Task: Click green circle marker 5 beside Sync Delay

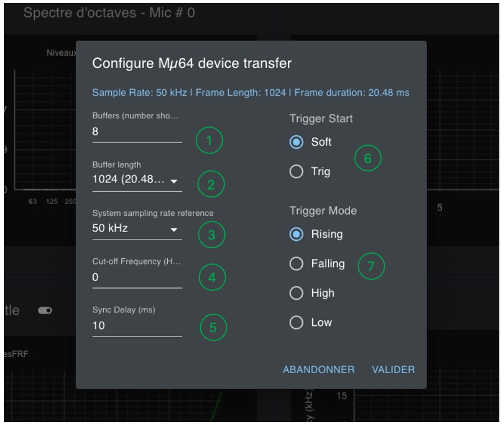Action: [213, 328]
